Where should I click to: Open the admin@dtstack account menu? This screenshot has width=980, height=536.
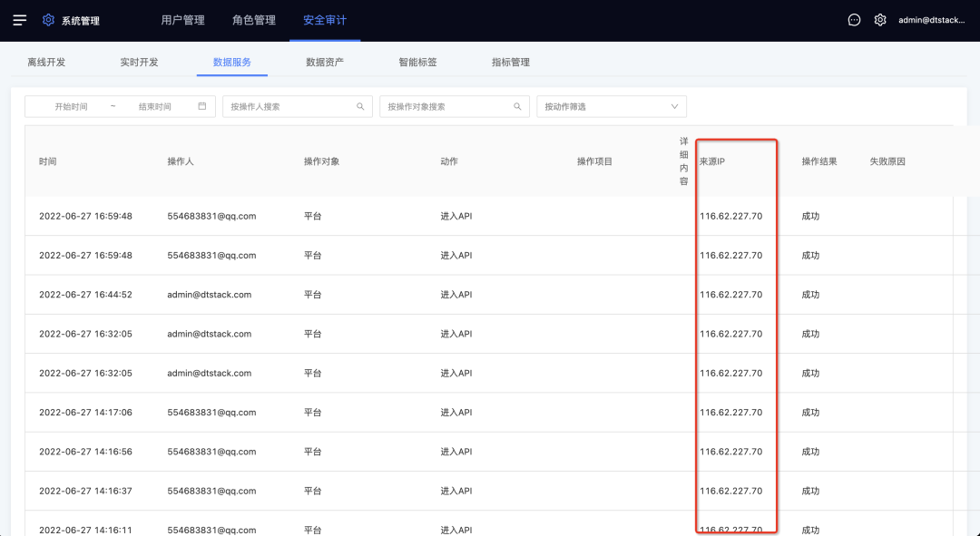coord(936,20)
